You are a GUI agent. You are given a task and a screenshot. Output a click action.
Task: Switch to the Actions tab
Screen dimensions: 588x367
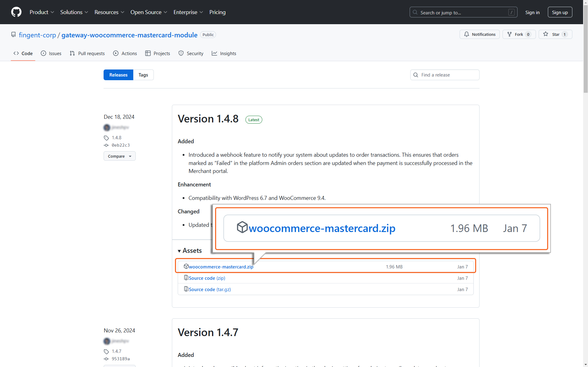(x=125, y=53)
